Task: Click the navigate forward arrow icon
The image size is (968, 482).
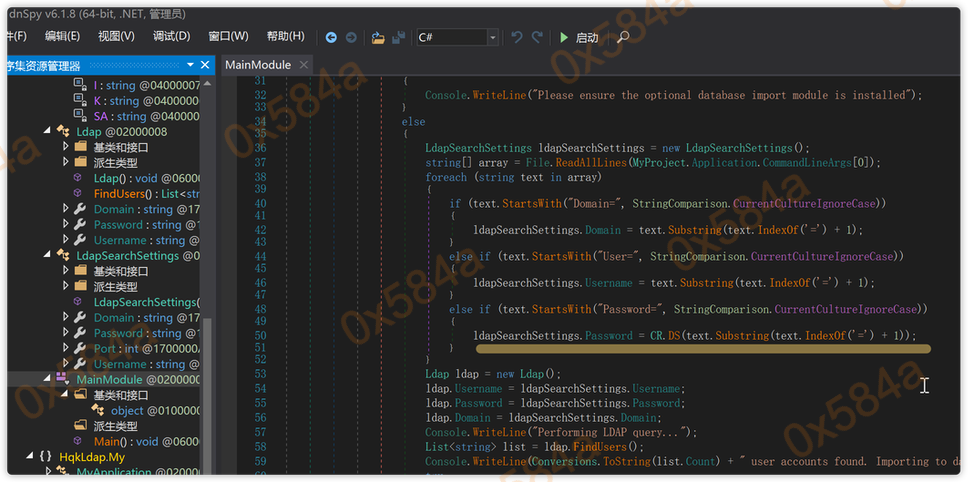Action: pyautogui.click(x=351, y=37)
